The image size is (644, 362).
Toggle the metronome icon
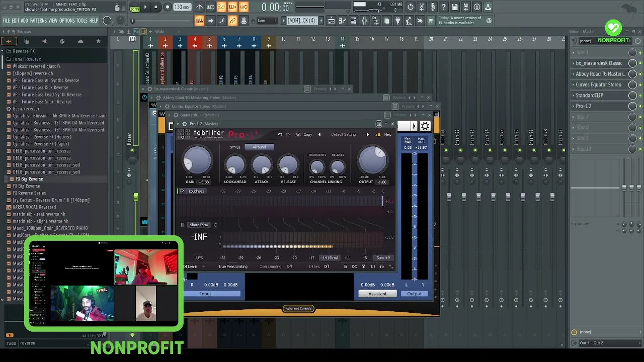tap(199, 7)
